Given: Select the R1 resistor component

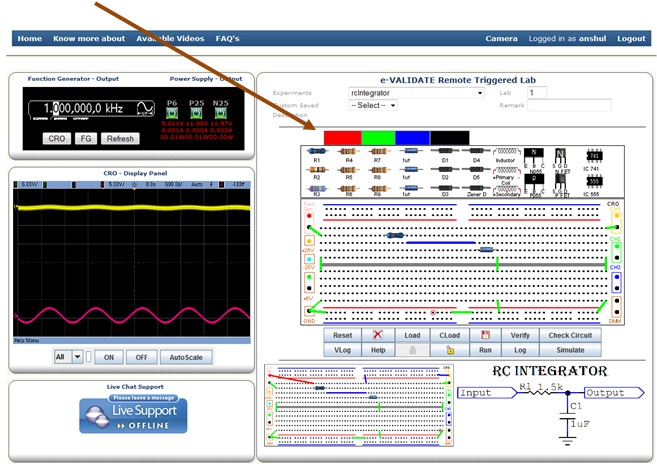Looking at the screenshot, I should (x=318, y=151).
